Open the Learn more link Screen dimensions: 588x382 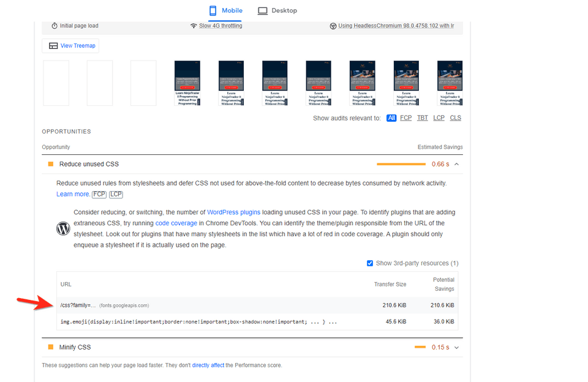click(x=73, y=194)
